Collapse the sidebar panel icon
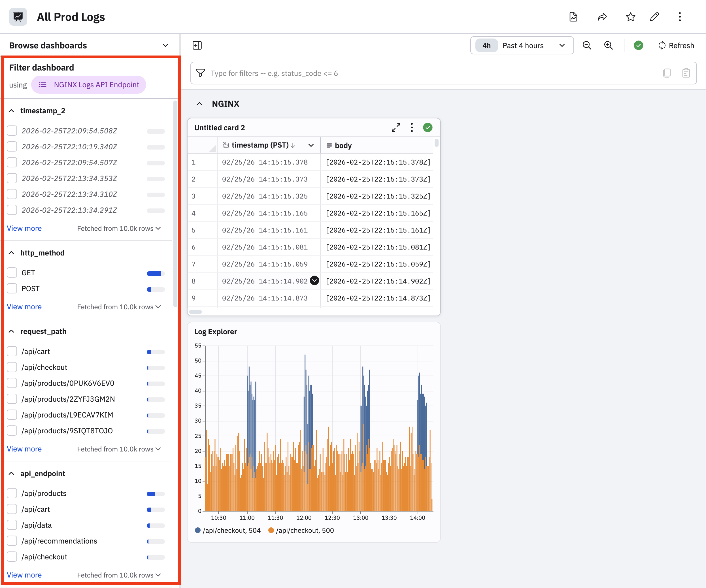Image resolution: width=706 pixels, height=588 pixels. 197,45
